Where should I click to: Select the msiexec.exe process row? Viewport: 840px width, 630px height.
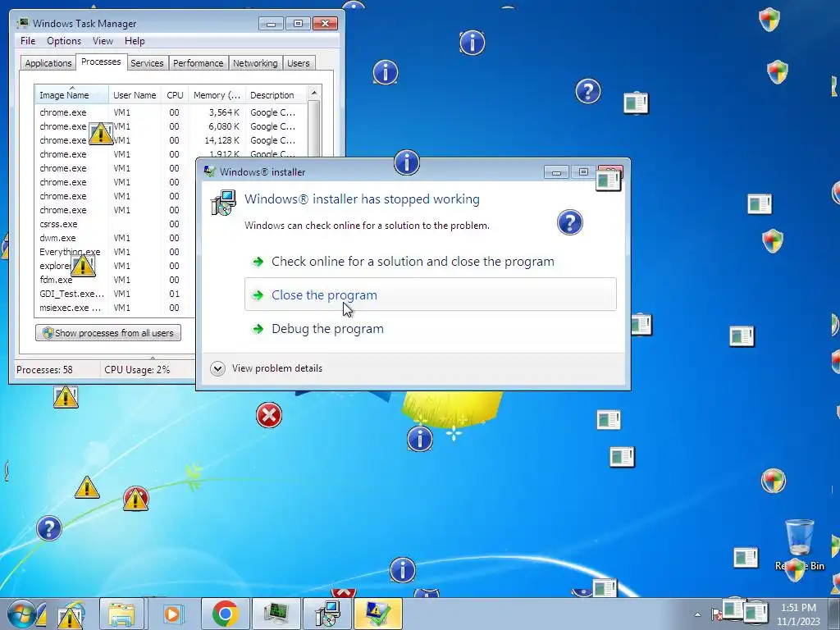116,308
